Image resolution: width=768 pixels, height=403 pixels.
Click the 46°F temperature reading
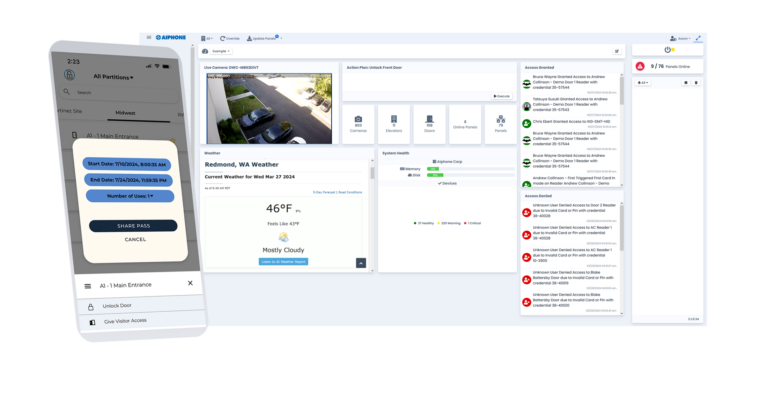coord(279,209)
